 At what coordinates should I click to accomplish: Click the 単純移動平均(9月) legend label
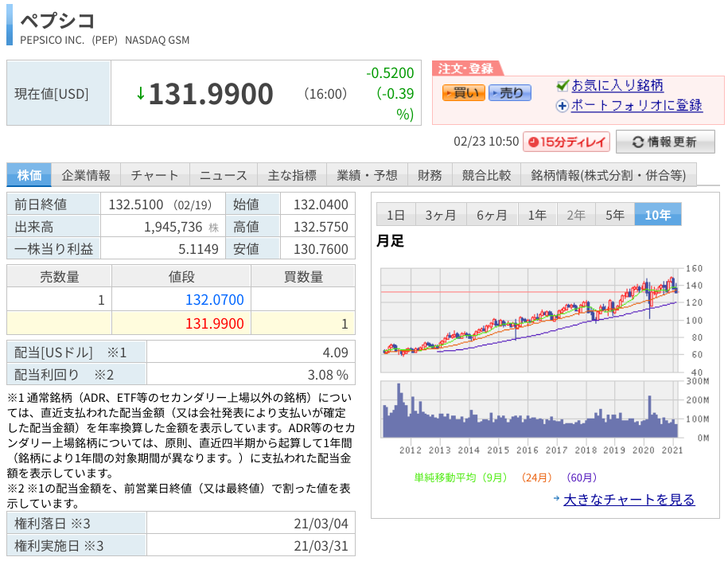pyautogui.click(x=461, y=477)
